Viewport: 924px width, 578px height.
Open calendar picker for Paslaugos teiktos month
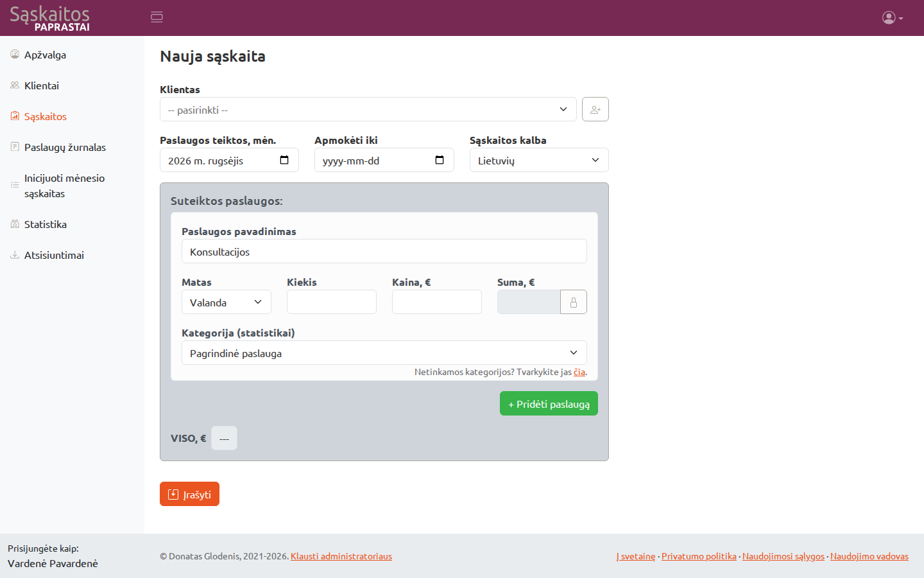(x=284, y=160)
